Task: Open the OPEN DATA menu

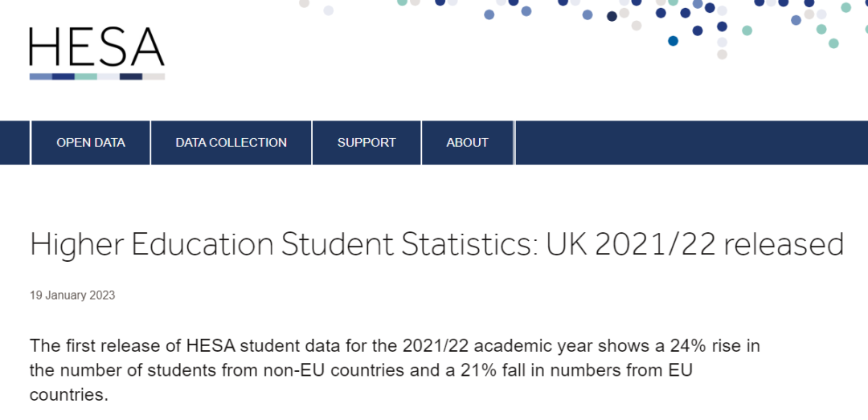Action: (x=91, y=143)
